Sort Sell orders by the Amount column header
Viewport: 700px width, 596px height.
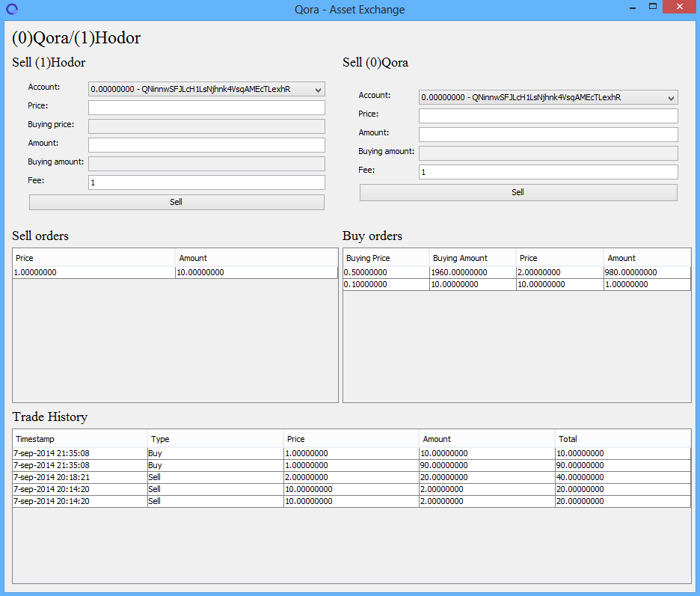coord(257,258)
